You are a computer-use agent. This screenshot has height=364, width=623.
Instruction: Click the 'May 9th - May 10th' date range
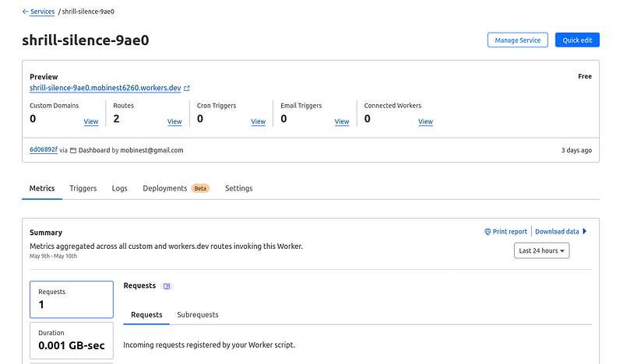[x=53, y=256]
